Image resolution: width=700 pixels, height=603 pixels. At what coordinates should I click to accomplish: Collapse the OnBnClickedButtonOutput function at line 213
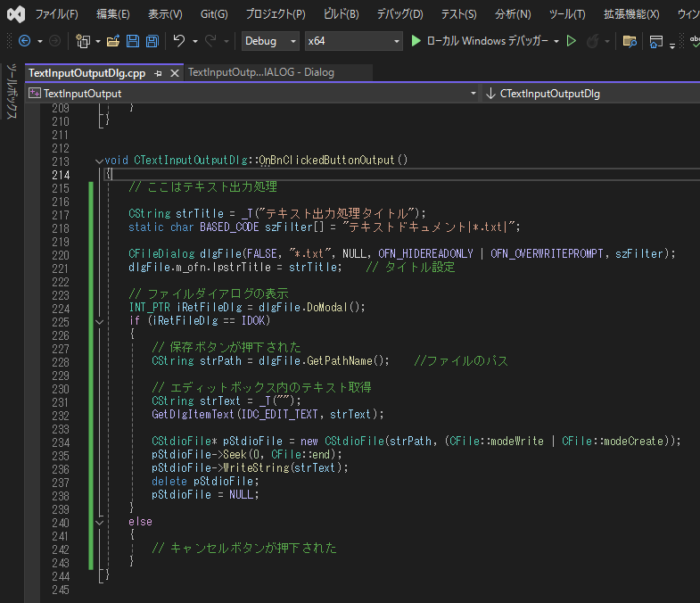(x=98, y=161)
